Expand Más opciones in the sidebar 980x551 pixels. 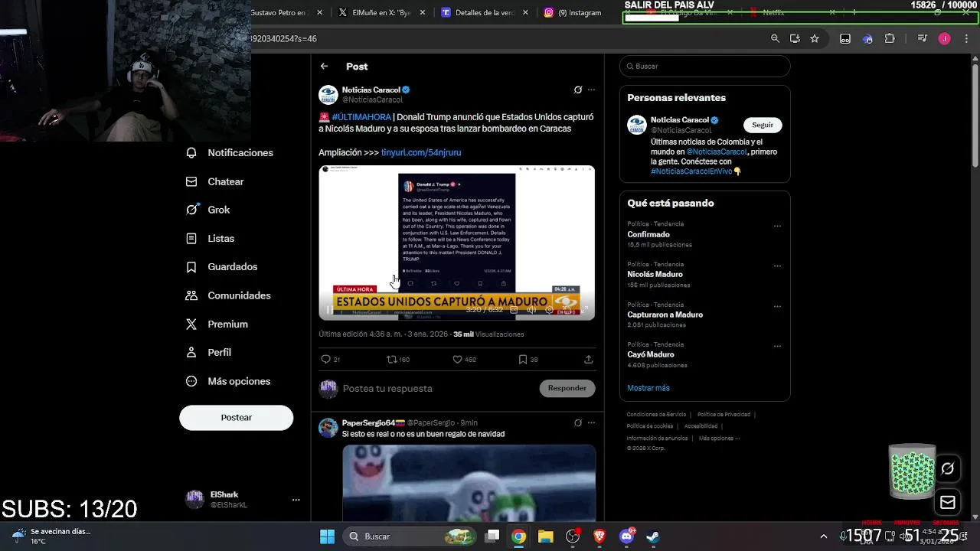point(229,381)
